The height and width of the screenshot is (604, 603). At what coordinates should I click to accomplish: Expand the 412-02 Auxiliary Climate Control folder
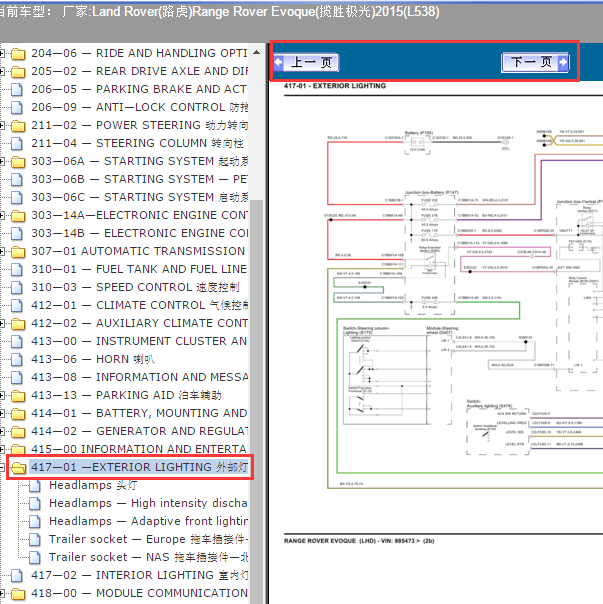click(2, 324)
